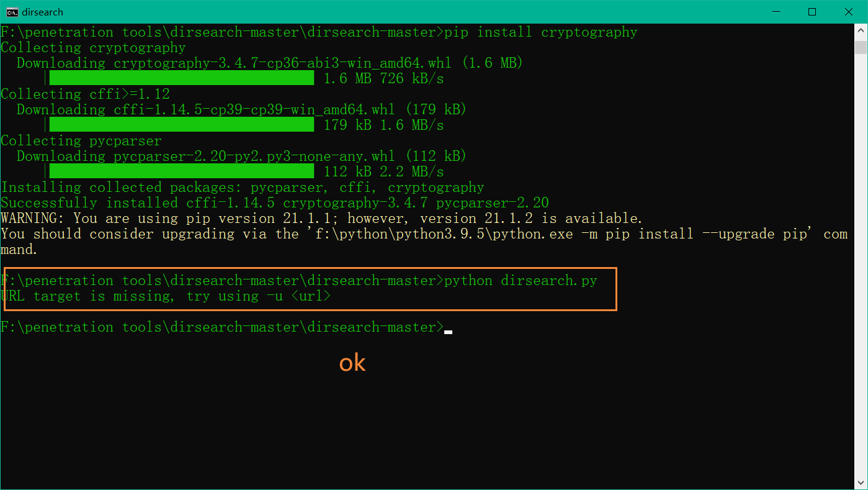
Task: Click the progress bar showing 112 kB
Action: pos(181,171)
